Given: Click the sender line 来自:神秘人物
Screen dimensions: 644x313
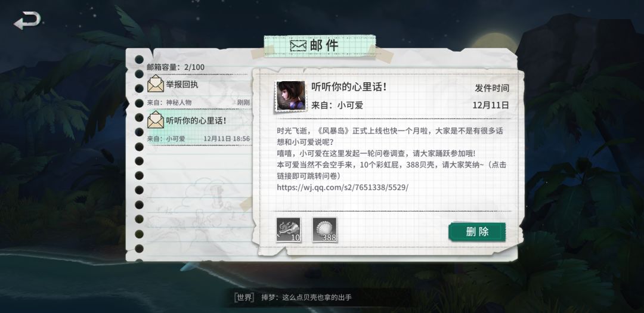Looking at the screenshot, I should [169, 103].
